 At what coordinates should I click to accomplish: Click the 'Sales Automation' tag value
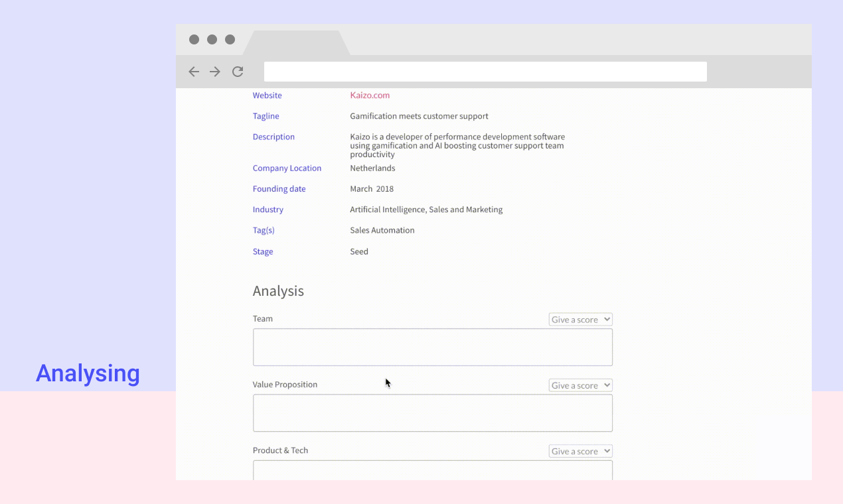click(x=382, y=230)
